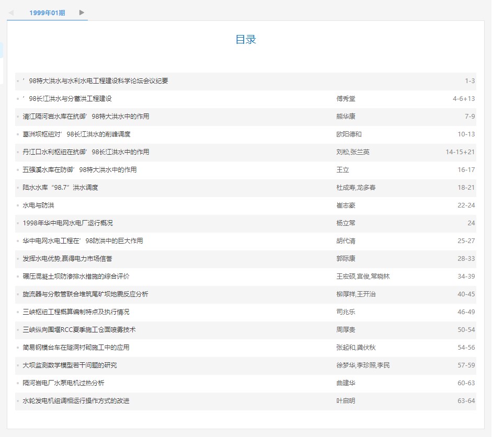Open article 陆水水库"98.7"洪水调度

click(x=61, y=187)
